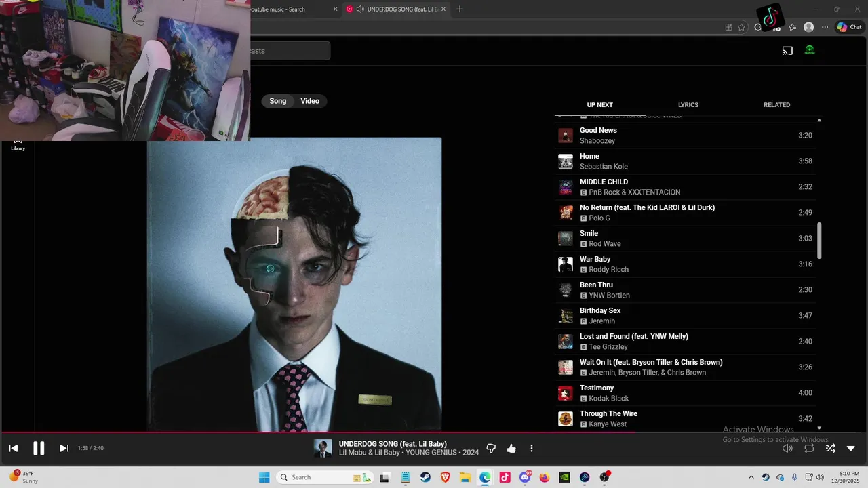Seek using the red song progress bar

pyautogui.click(x=434, y=432)
